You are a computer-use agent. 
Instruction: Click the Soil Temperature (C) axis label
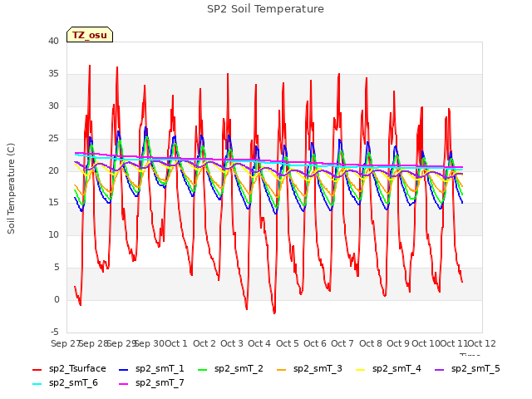click(11, 189)
